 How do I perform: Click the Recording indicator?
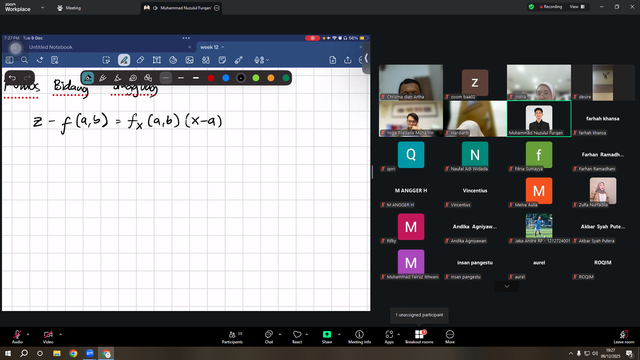pos(551,7)
